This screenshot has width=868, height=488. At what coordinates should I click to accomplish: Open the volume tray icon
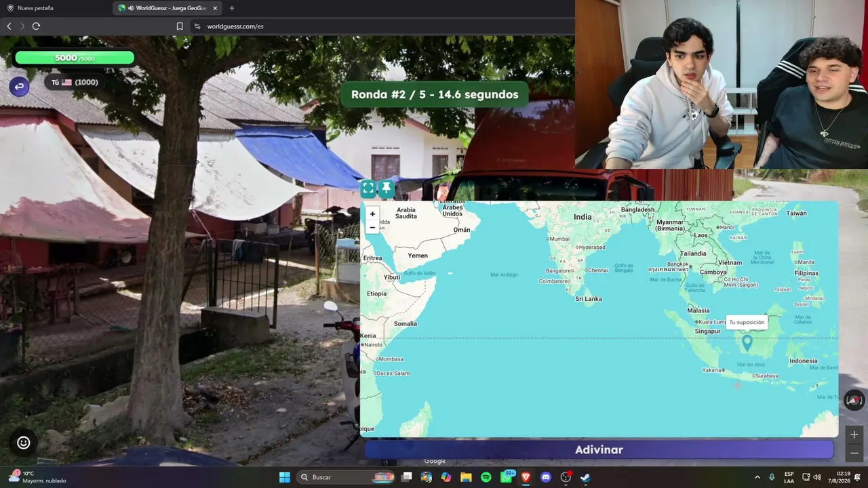[x=817, y=477]
